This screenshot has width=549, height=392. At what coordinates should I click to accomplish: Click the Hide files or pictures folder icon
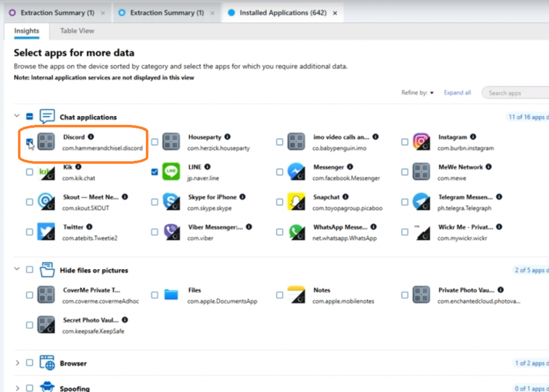pyautogui.click(x=47, y=270)
